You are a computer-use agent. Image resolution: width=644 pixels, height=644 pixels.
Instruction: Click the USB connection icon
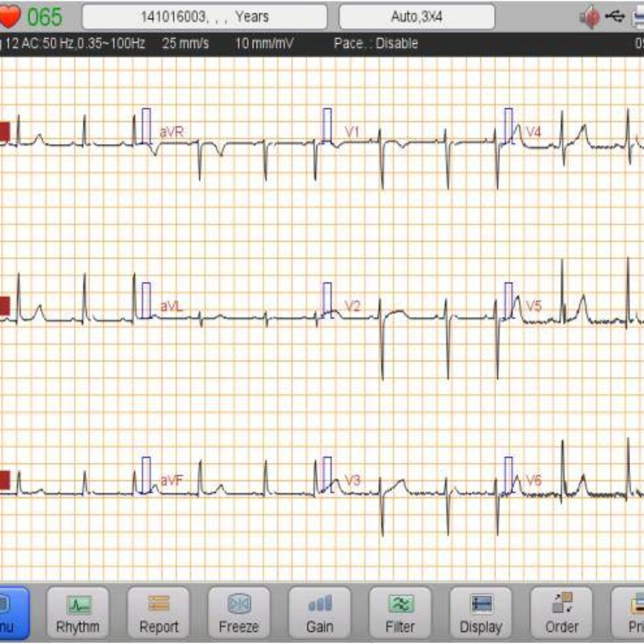click(615, 16)
